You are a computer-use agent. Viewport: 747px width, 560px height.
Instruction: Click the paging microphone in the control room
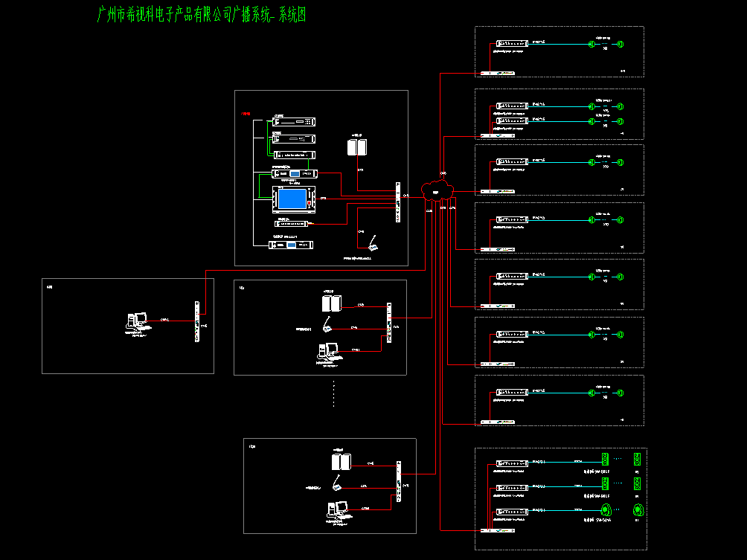[374, 245]
